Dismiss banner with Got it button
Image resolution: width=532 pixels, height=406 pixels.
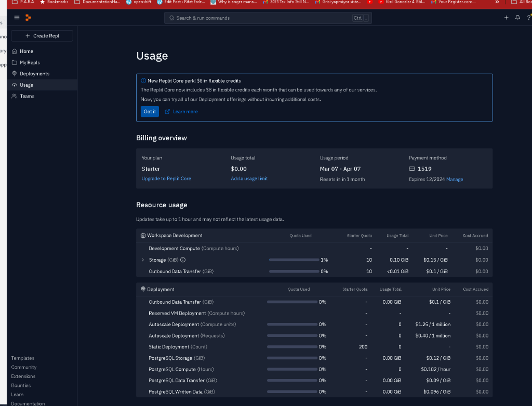pos(150,112)
